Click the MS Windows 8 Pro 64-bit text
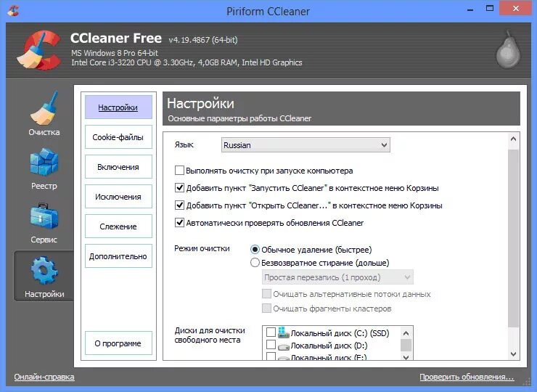Screen dimensions: 537x392 pyautogui.click(x=115, y=53)
